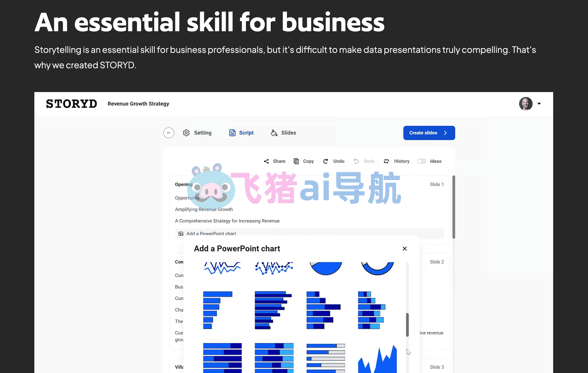Click the History icon in toolbar
This screenshot has width=588, height=373.
coord(386,161)
